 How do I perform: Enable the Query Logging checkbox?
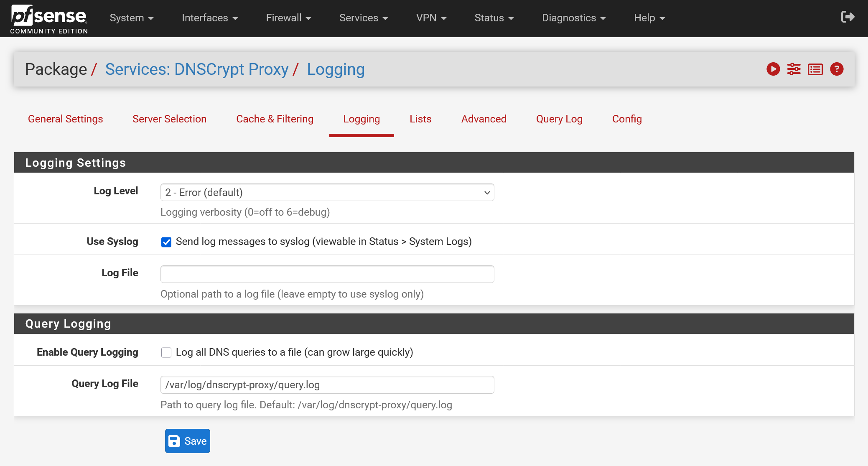click(166, 353)
